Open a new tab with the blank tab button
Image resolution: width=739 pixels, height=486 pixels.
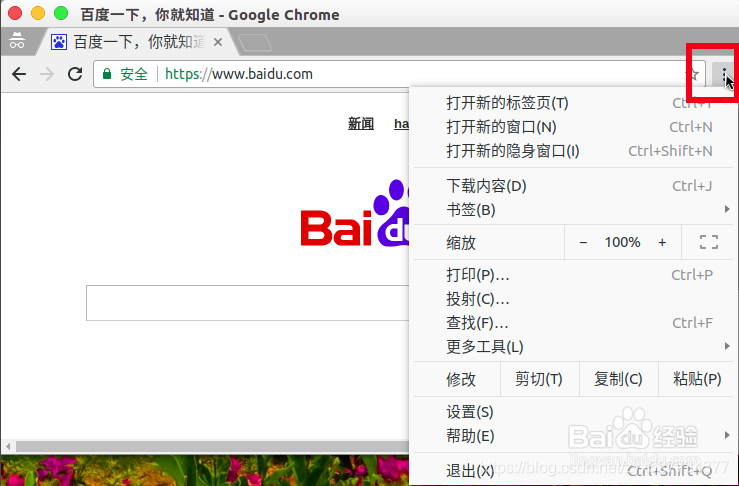click(x=255, y=42)
